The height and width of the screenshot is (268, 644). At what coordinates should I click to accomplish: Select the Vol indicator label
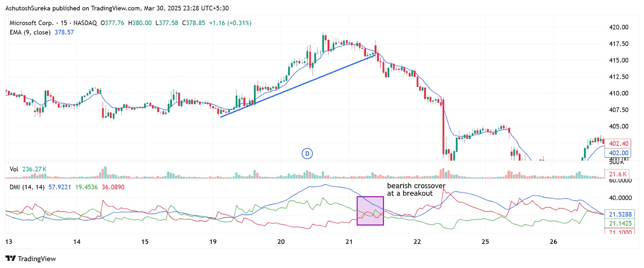coord(14,169)
